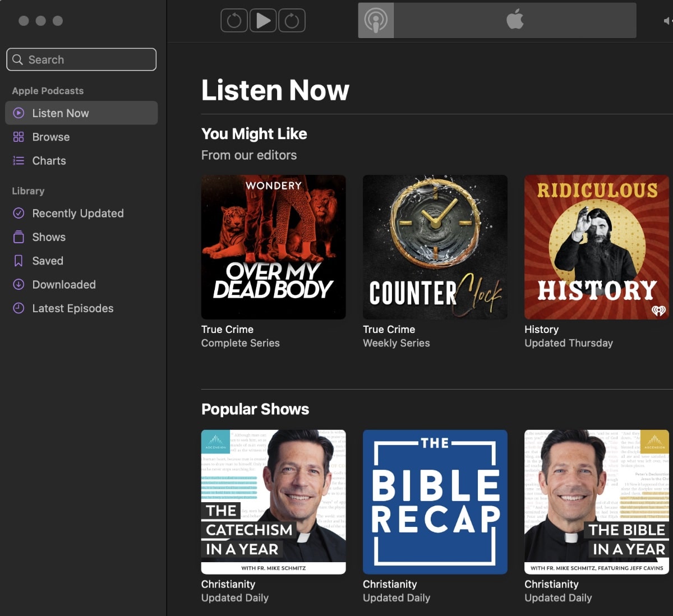Open the CounterClock podcast artwork
This screenshot has height=616, width=673.
(435, 247)
